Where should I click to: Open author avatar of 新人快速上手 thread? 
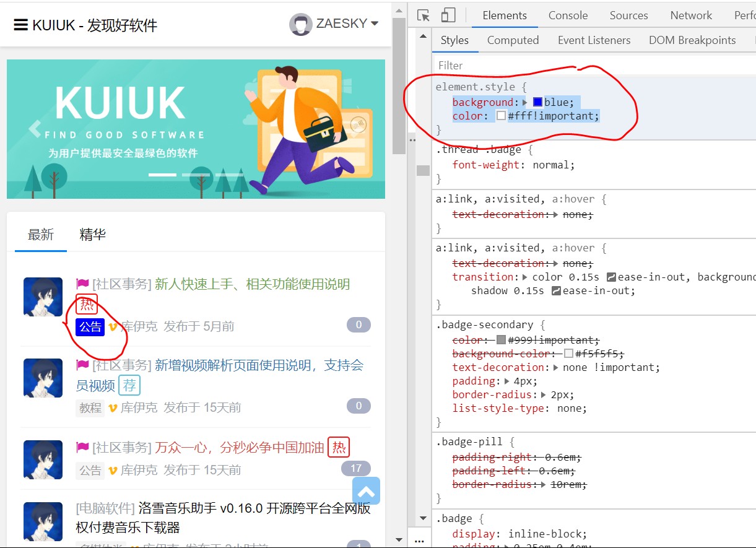(43, 297)
